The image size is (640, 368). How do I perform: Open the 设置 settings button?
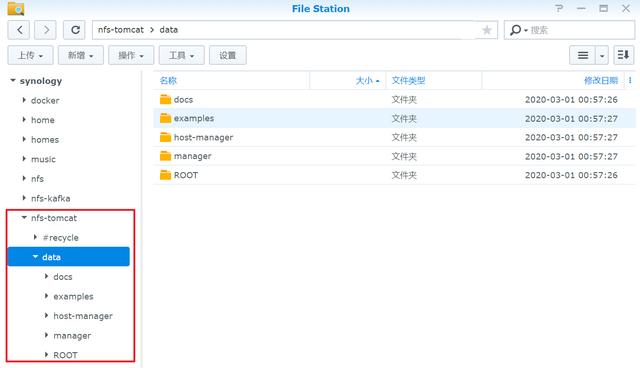point(228,55)
